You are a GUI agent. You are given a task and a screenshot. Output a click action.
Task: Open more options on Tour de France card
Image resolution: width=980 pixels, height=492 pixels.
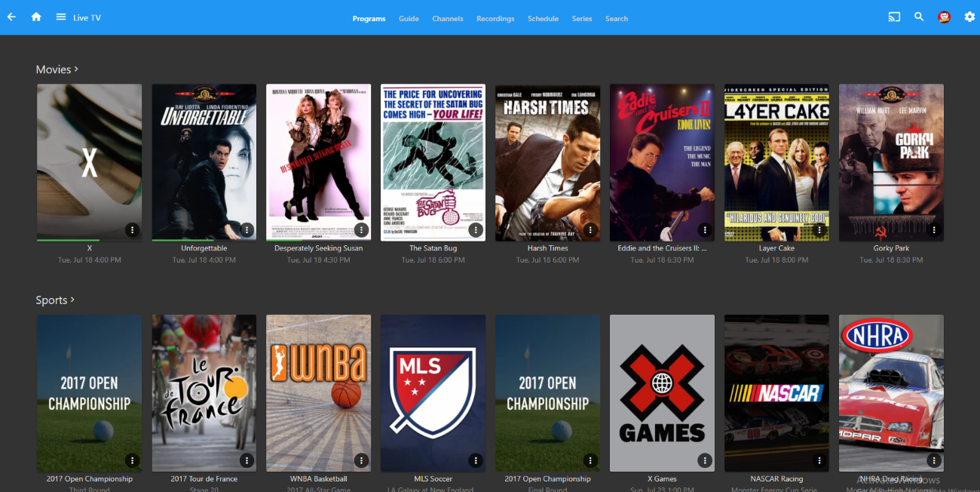pos(247,460)
